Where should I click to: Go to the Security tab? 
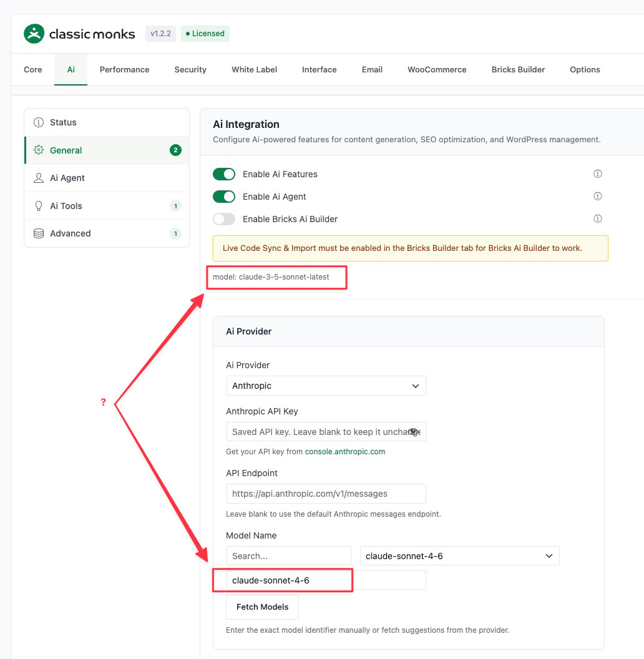(190, 69)
